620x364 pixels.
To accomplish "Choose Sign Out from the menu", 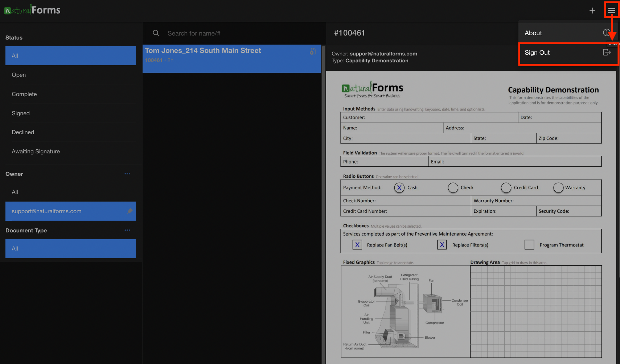I will tap(568, 53).
